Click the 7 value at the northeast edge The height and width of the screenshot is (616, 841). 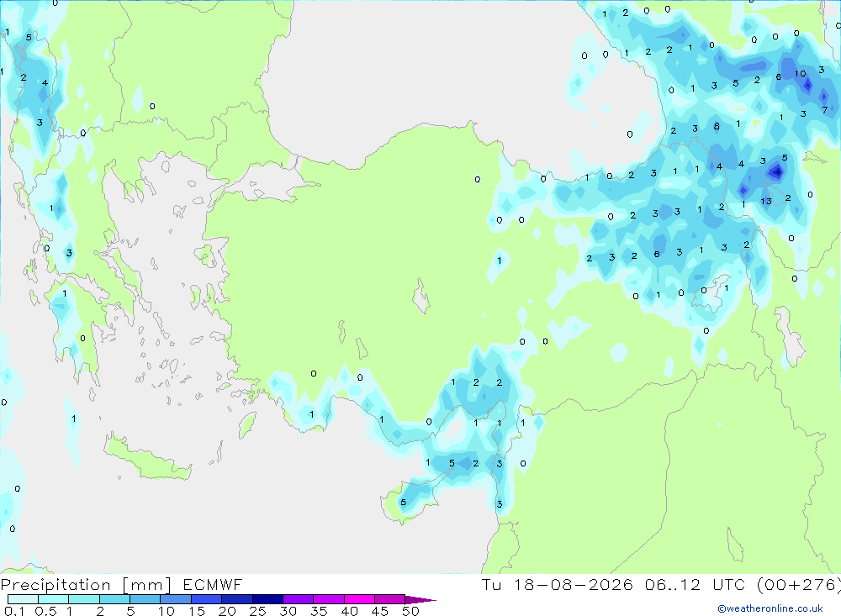pos(824,110)
